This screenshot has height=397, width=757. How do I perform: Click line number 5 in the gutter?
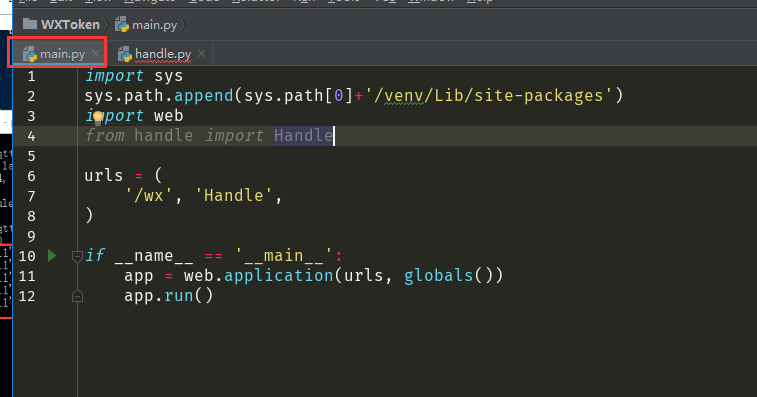tap(31, 156)
